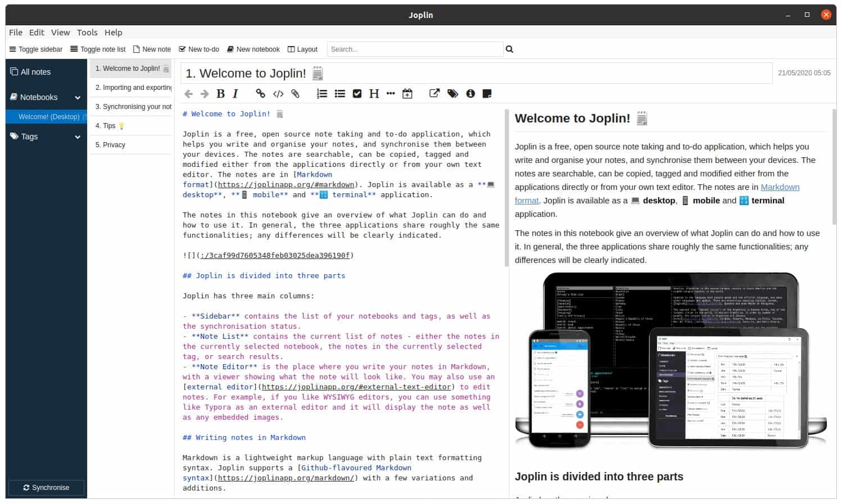Go back to the previous note

[x=188, y=94]
